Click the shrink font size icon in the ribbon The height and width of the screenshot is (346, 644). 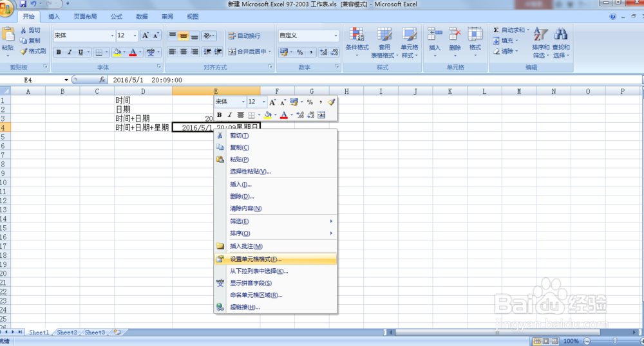pos(156,35)
